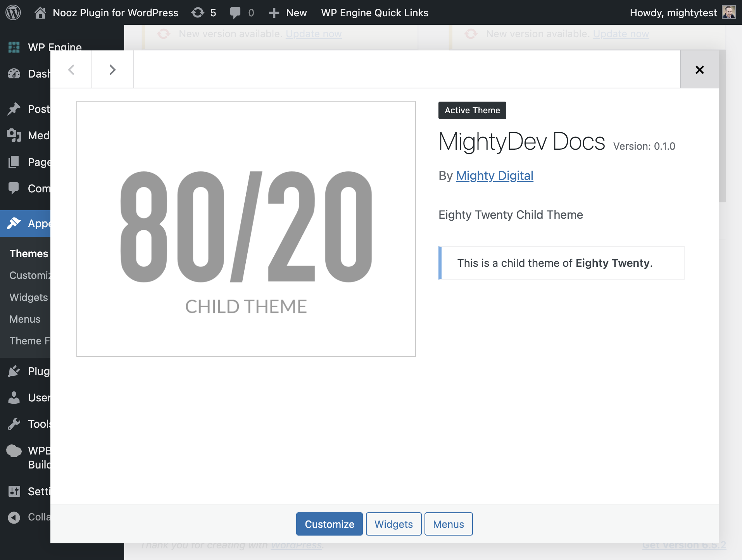This screenshot has width=742, height=560.
Task: Click the blue Customize button
Action: [x=330, y=524]
